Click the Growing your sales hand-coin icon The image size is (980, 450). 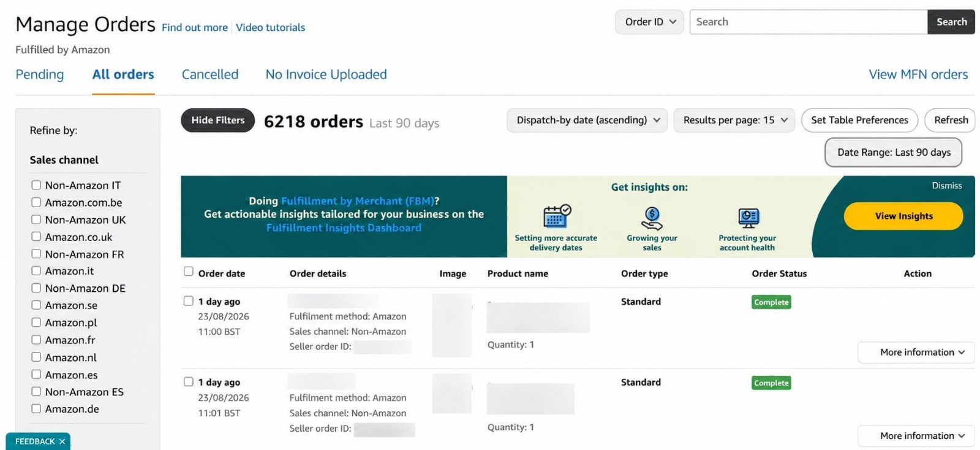click(652, 218)
